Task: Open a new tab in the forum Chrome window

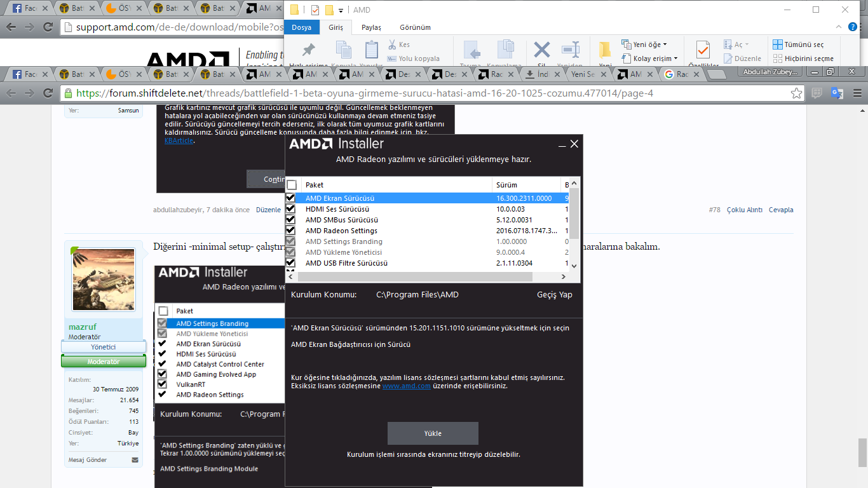Action: click(x=716, y=74)
